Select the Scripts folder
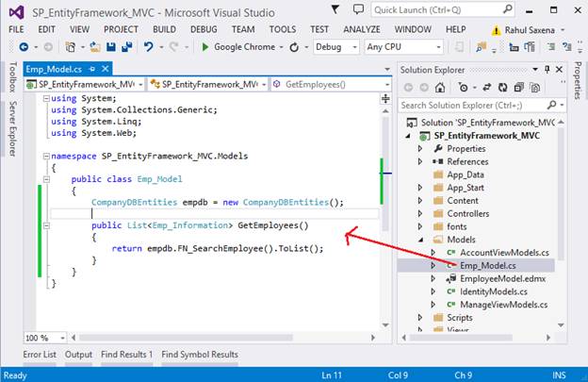This screenshot has height=382, width=588. pos(460,318)
